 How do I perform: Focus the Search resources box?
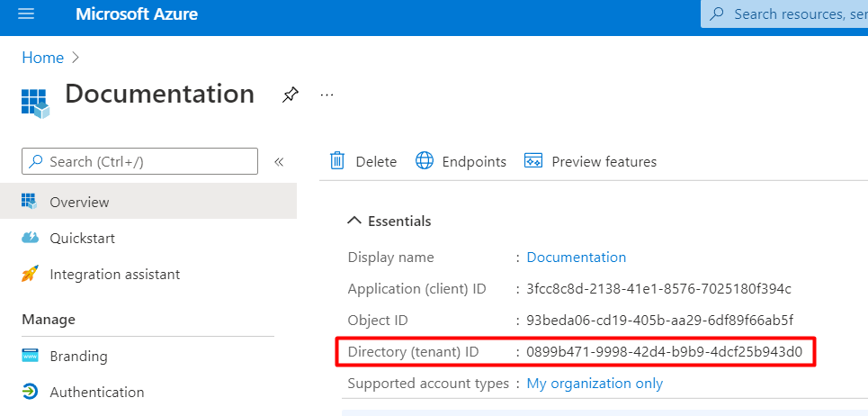tap(783, 14)
